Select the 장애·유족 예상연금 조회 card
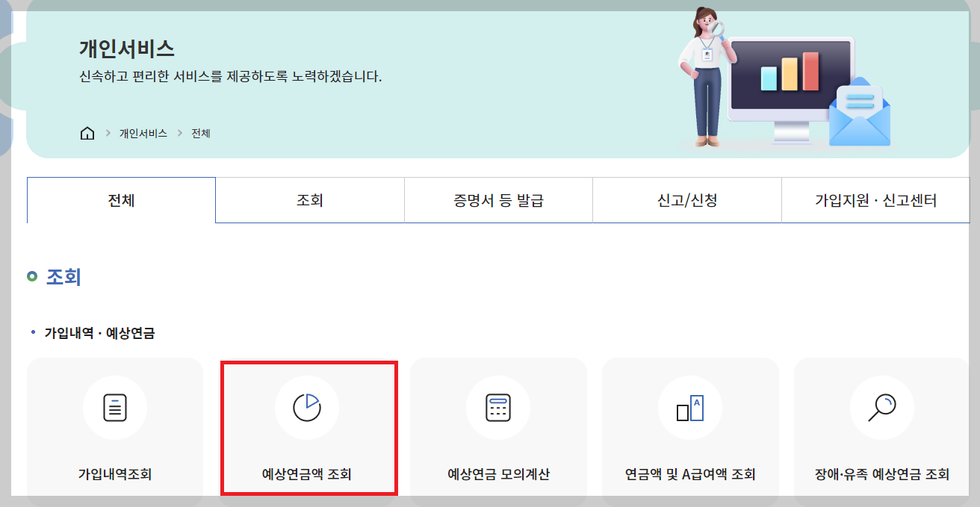The image size is (980, 507). [x=881, y=433]
